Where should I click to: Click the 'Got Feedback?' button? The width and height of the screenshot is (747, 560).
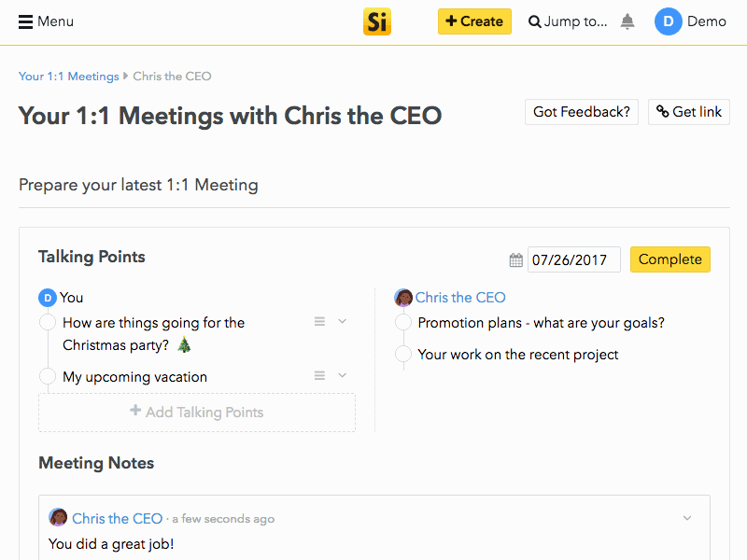click(x=581, y=111)
